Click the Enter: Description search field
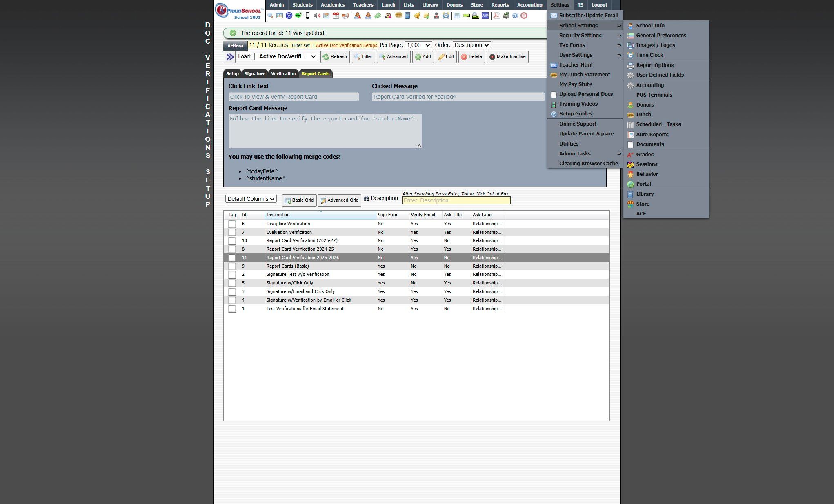Viewport: 834px width, 504px height. click(x=456, y=201)
